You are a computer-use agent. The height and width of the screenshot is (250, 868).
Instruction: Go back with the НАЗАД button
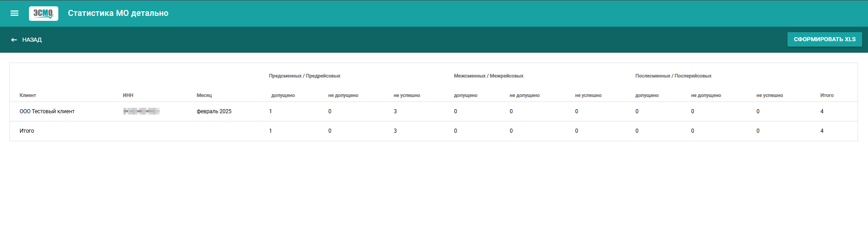[x=26, y=40]
